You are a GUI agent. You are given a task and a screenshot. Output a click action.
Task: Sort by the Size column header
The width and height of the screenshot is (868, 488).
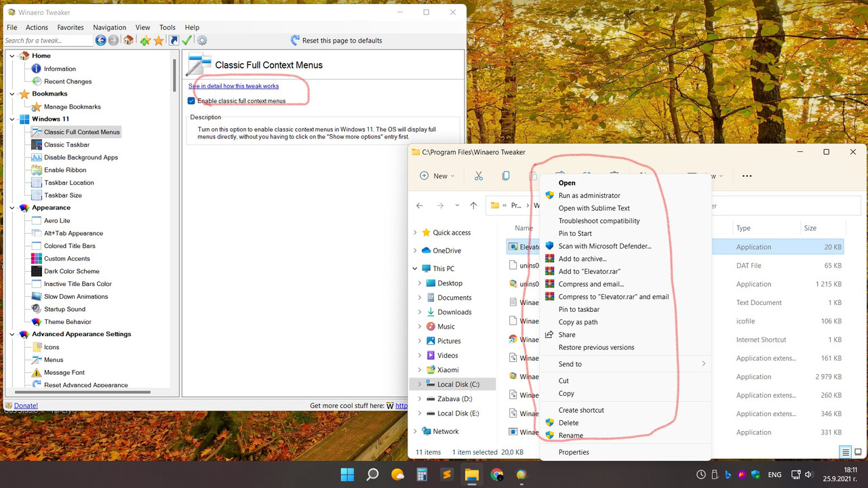tap(810, 228)
